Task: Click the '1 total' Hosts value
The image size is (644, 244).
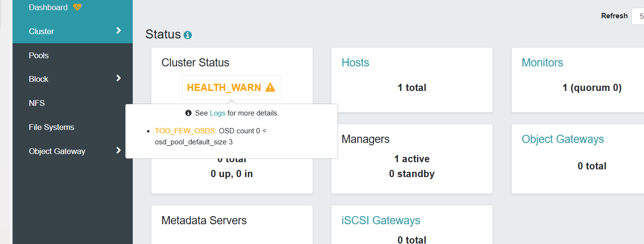Action: click(412, 88)
